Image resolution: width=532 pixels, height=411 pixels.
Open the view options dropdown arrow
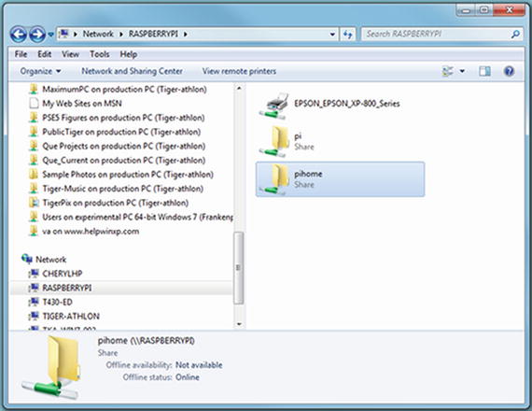click(x=462, y=71)
